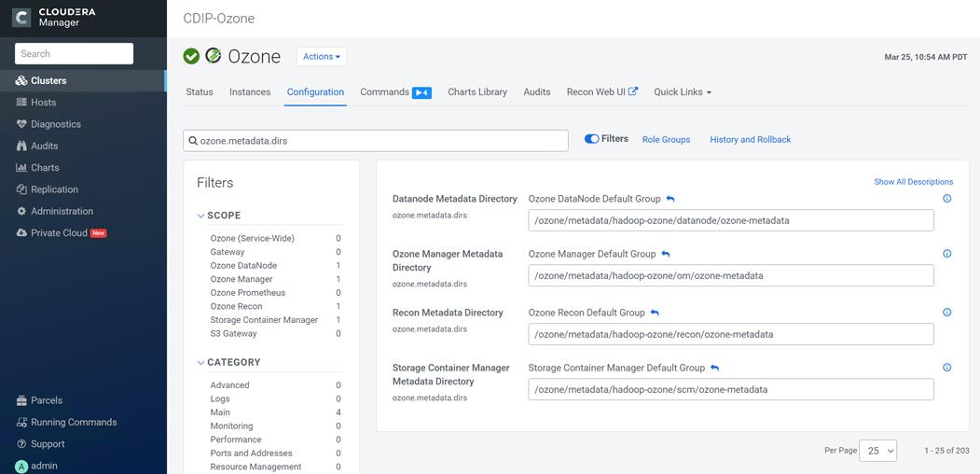Open Diagnostics via its heartbeat icon
The width and height of the screenshot is (980, 474).
(21, 124)
